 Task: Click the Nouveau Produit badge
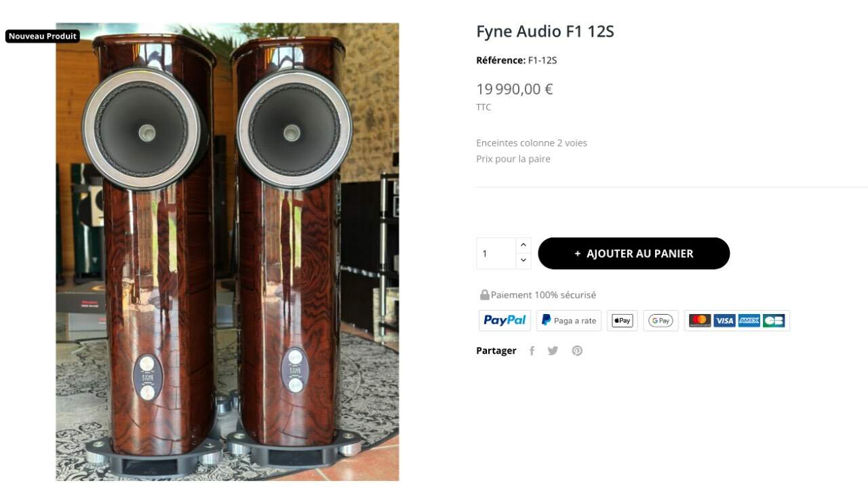click(x=43, y=36)
